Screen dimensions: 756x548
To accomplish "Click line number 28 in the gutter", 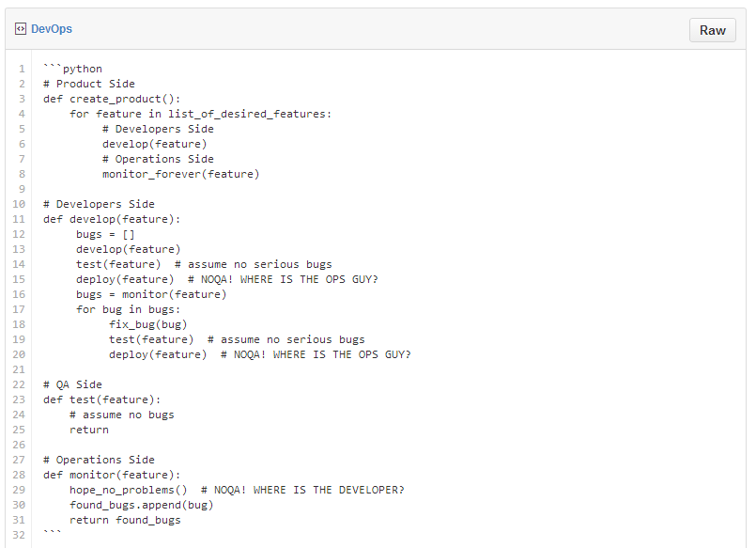I will pyautogui.click(x=19, y=475).
